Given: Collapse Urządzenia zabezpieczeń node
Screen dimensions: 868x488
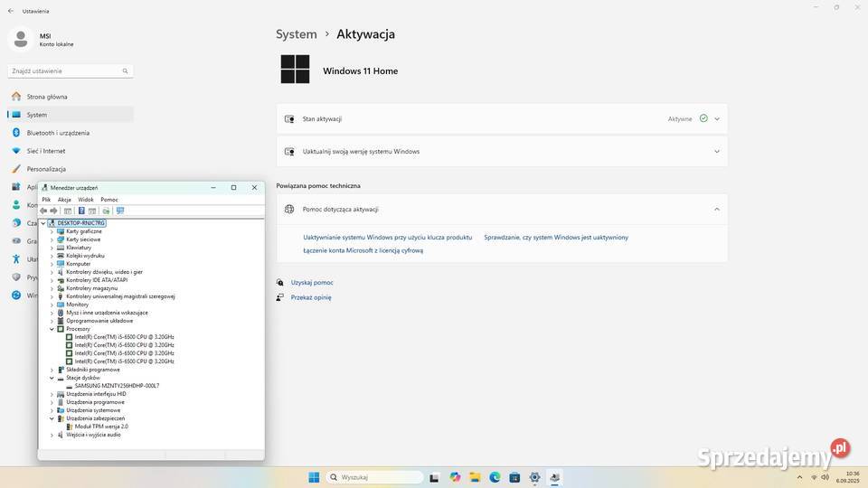Looking at the screenshot, I should click(52, 418).
